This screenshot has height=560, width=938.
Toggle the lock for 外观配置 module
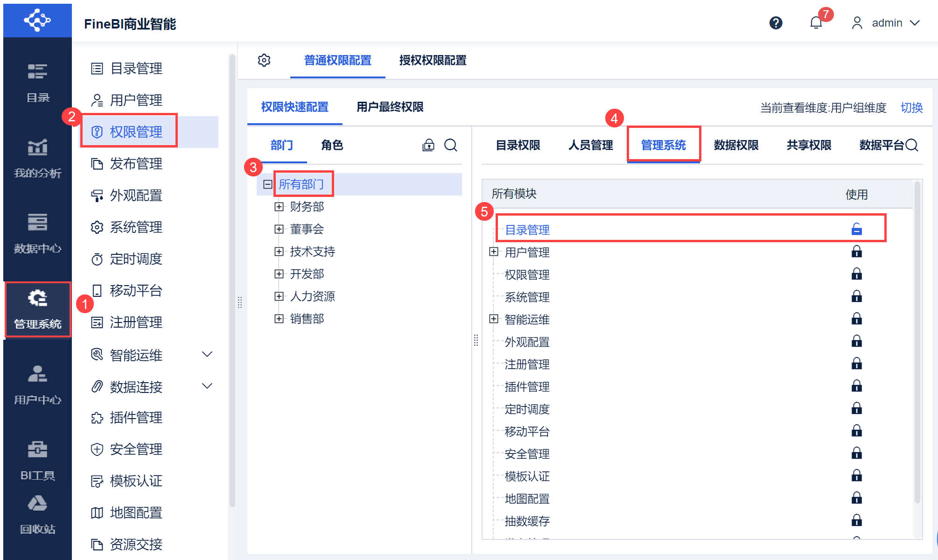click(856, 341)
